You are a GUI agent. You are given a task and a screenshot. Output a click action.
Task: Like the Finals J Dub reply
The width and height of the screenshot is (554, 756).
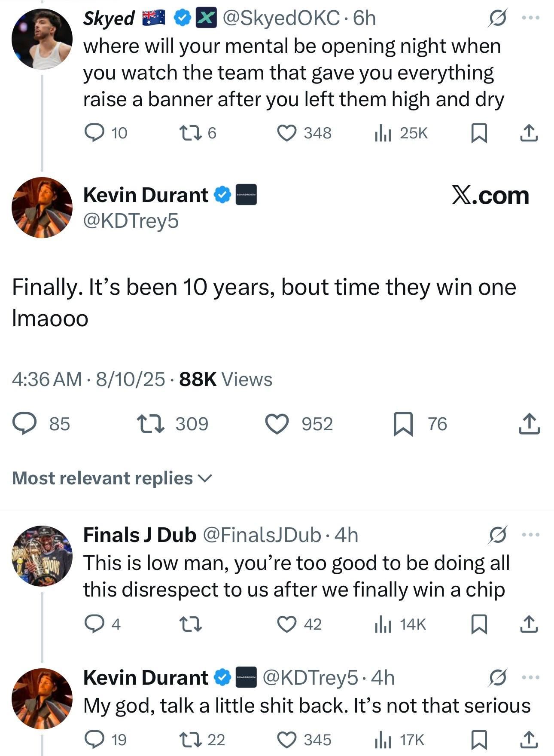pos(287,624)
